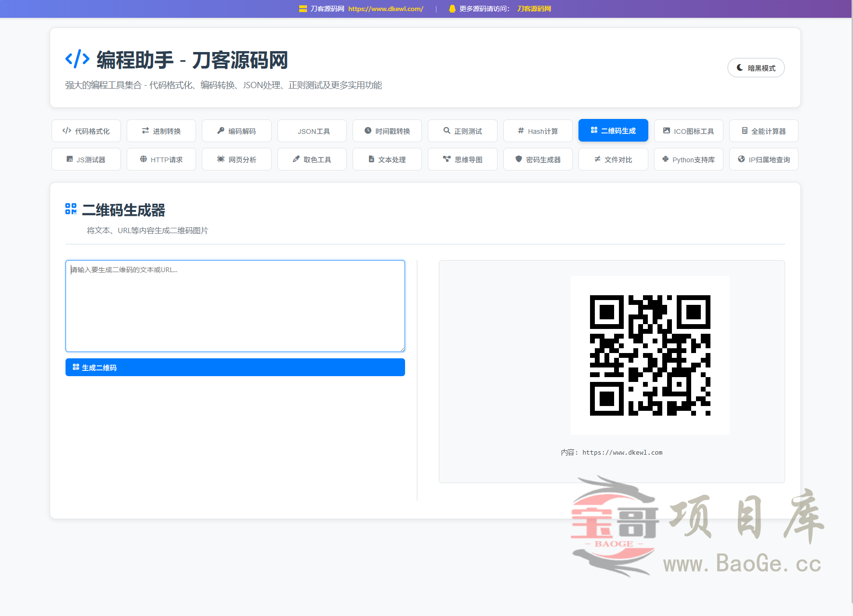Switch to the 进制转换 tab
The height and width of the screenshot is (616, 853).
[x=161, y=131]
